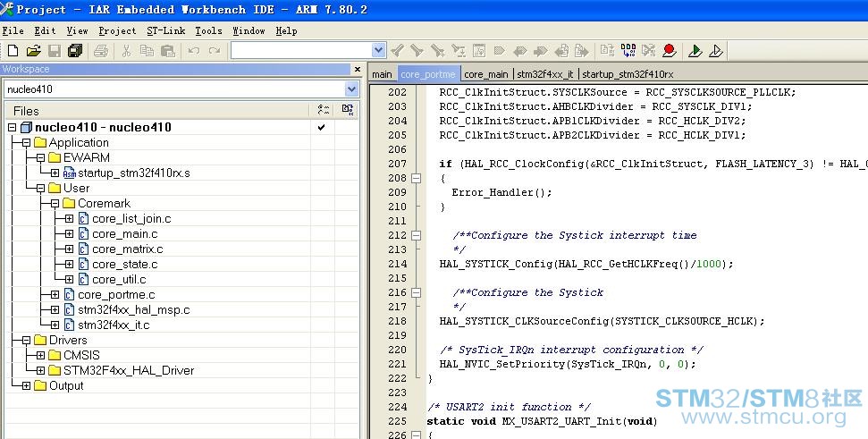Close the Workspace panel

point(357,69)
